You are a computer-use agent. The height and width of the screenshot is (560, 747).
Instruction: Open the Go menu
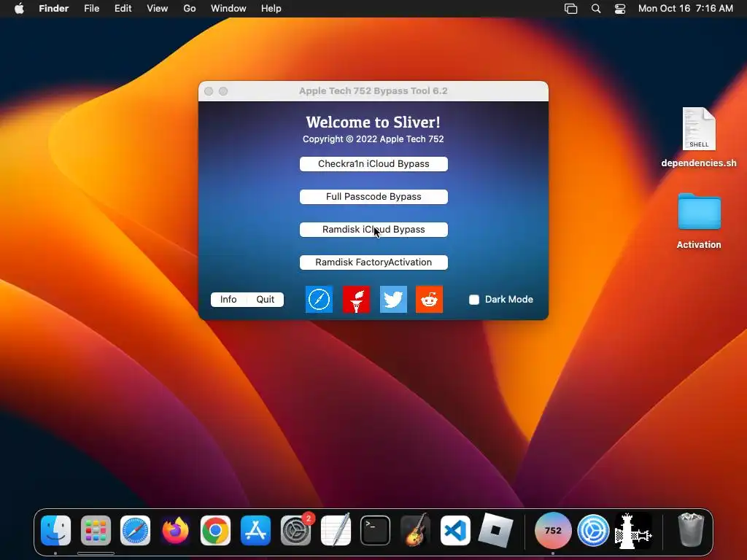190,9
